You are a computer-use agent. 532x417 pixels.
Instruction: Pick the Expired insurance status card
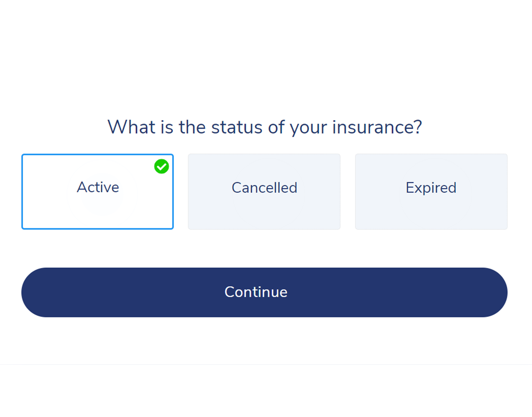(431, 192)
